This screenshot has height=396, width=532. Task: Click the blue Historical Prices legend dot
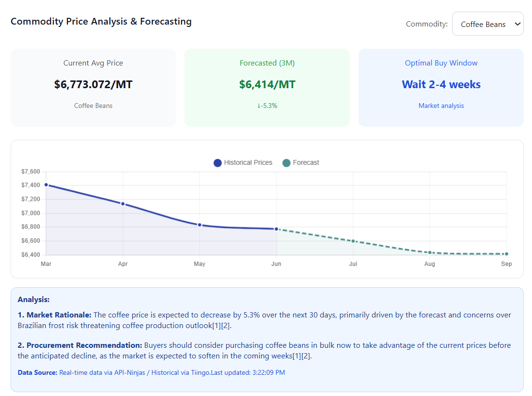pos(217,163)
